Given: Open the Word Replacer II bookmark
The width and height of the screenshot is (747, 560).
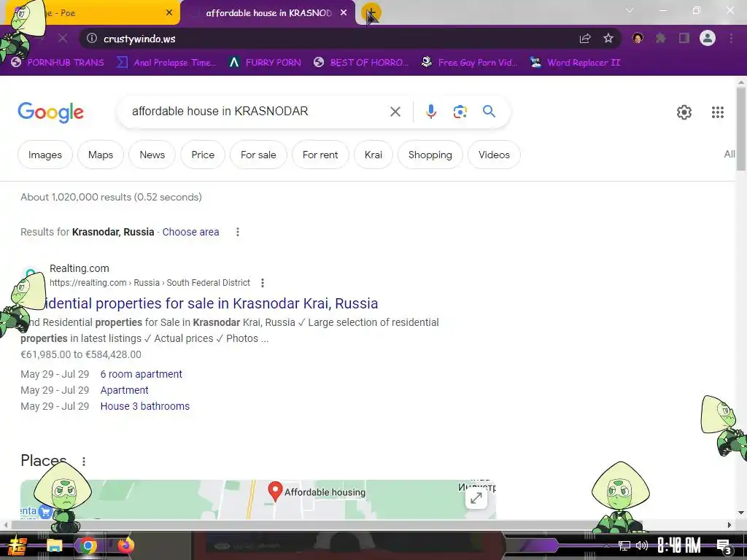Looking at the screenshot, I should coord(576,63).
